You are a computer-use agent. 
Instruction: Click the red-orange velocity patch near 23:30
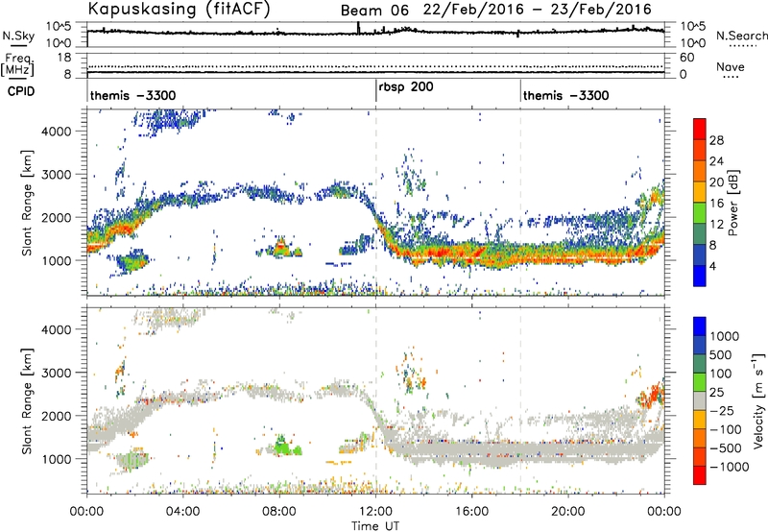point(652,395)
